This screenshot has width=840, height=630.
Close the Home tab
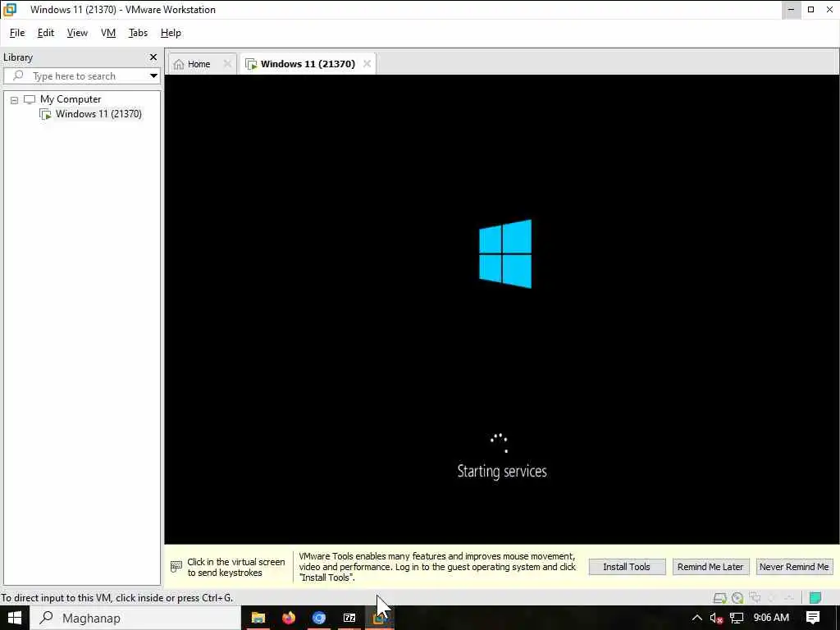point(227,64)
